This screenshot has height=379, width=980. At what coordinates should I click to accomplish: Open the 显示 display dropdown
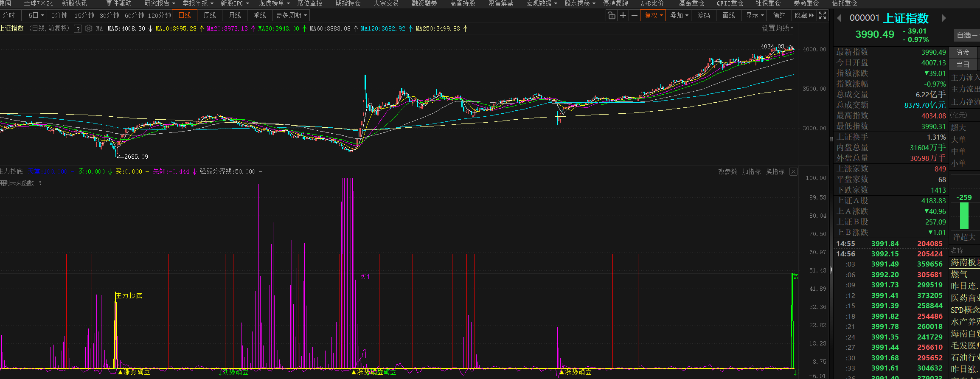[755, 16]
